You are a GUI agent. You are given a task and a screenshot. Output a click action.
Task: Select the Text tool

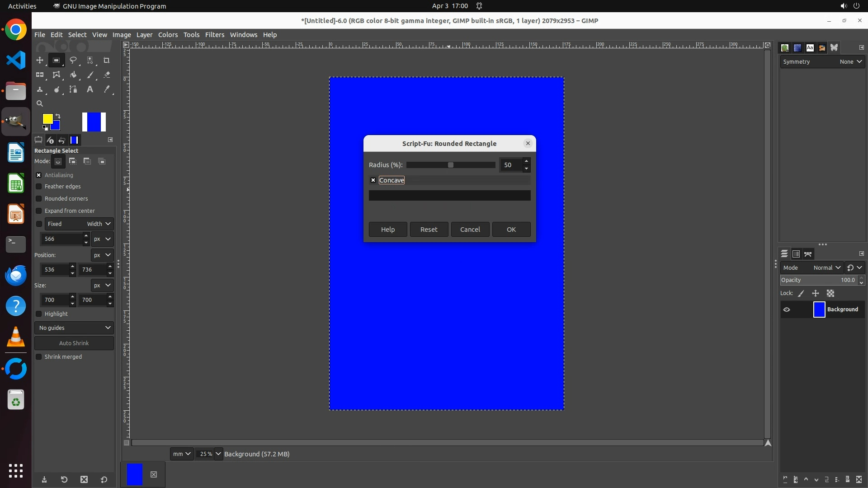pyautogui.click(x=90, y=89)
